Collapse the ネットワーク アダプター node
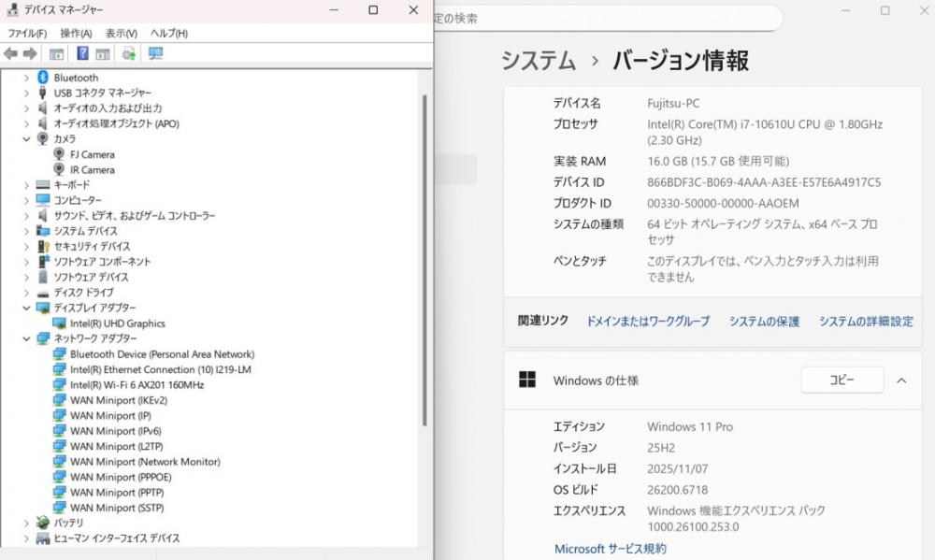The width and height of the screenshot is (935, 560). tap(26, 338)
